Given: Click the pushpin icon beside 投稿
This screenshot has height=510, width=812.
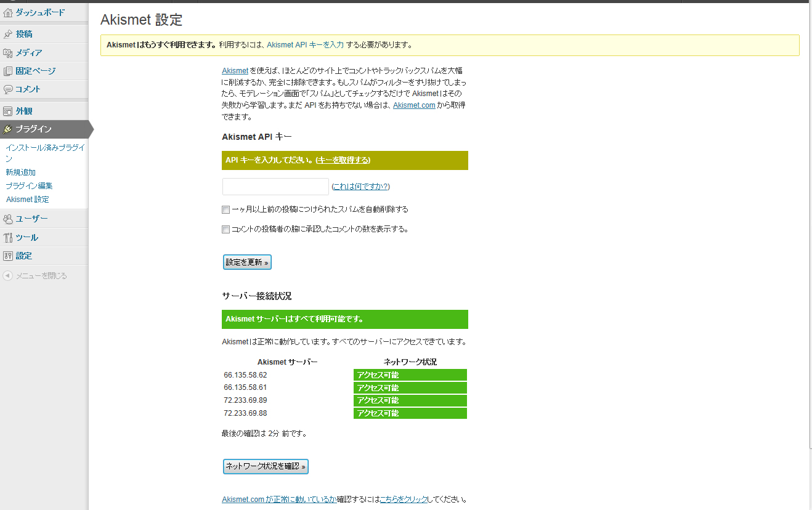Looking at the screenshot, I should [x=8, y=34].
